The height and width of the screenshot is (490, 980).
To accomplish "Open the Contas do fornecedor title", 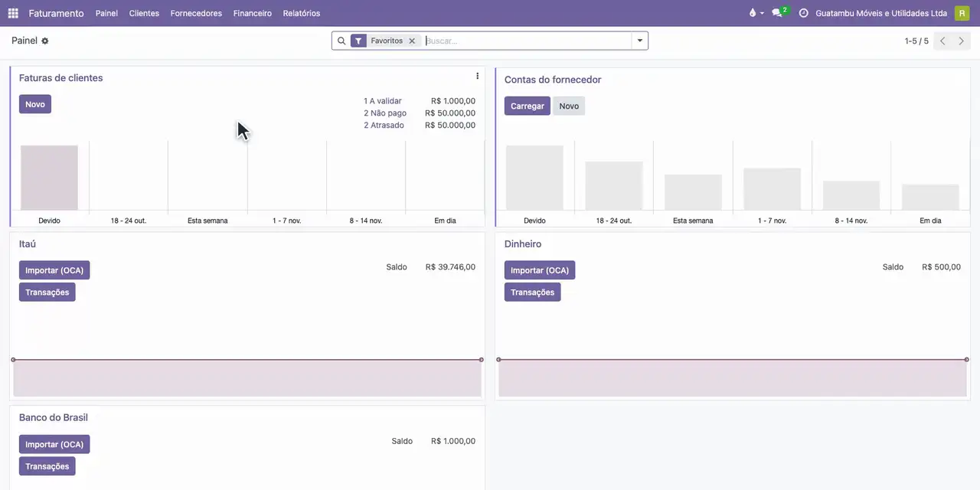I will pos(553,80).
